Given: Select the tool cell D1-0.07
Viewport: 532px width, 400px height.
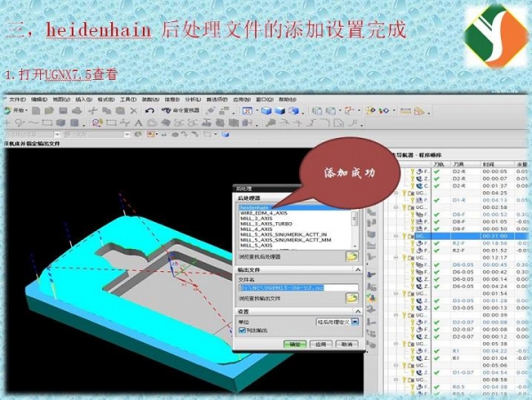Looking at the screenshot, I should pyautogui.click(x=463, y=372).
